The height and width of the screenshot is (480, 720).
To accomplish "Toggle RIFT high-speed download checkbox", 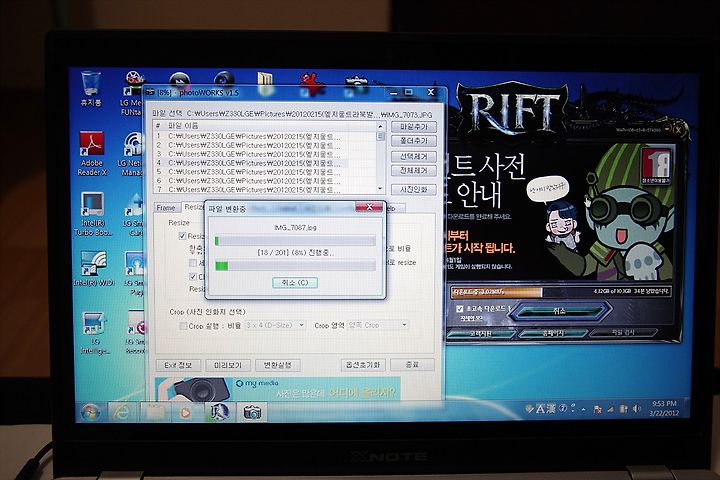I will (460, 309).
